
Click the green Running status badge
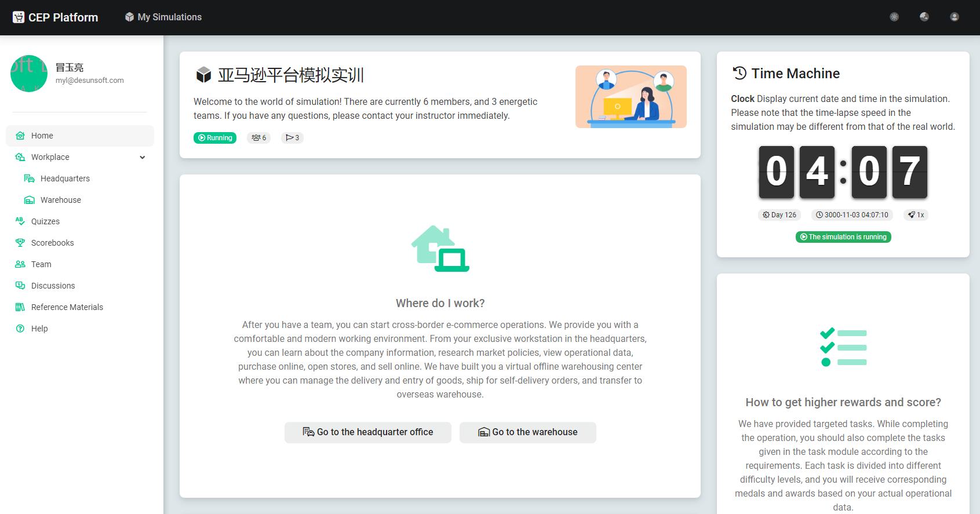click(x=215, y=138)
